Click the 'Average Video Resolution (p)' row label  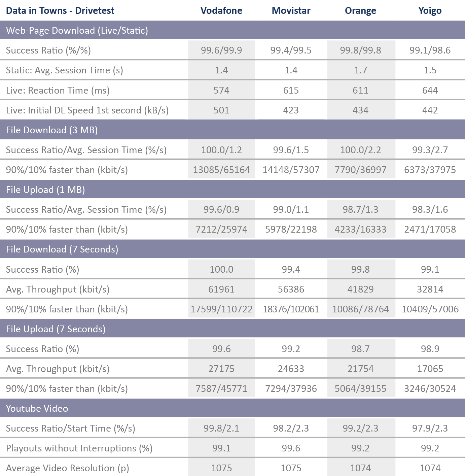coord(68,468)
